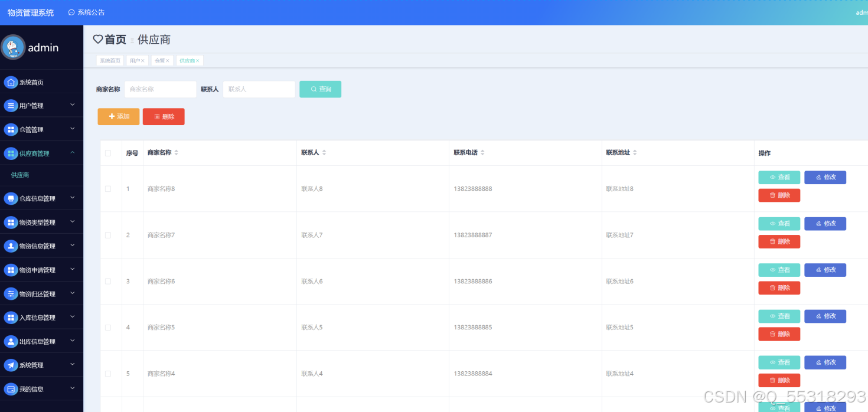Expand the 仓库信息管理 menu chevron
The height and width of the screenshot is (412, 868).
point(73,198)
